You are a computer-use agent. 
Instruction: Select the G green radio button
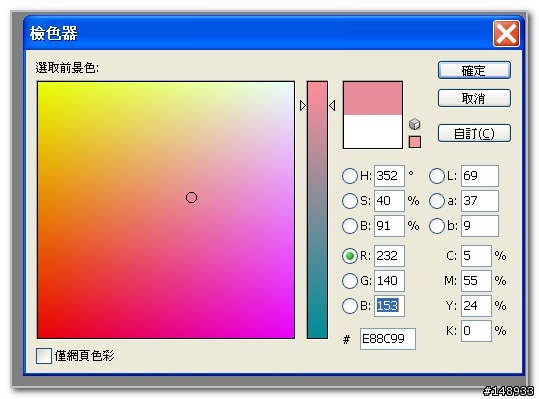(x=350, y=281)
